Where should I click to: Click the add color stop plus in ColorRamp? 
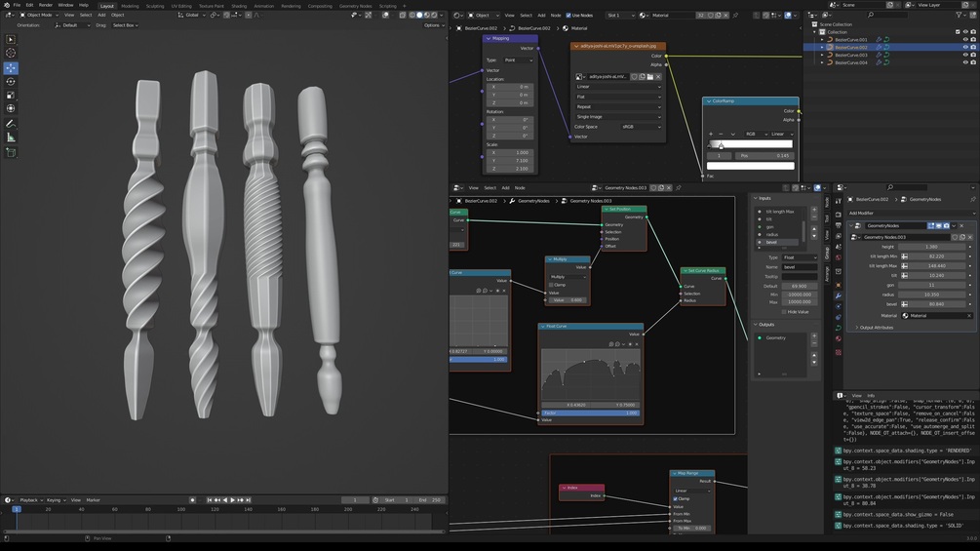(x=711, y=134)
